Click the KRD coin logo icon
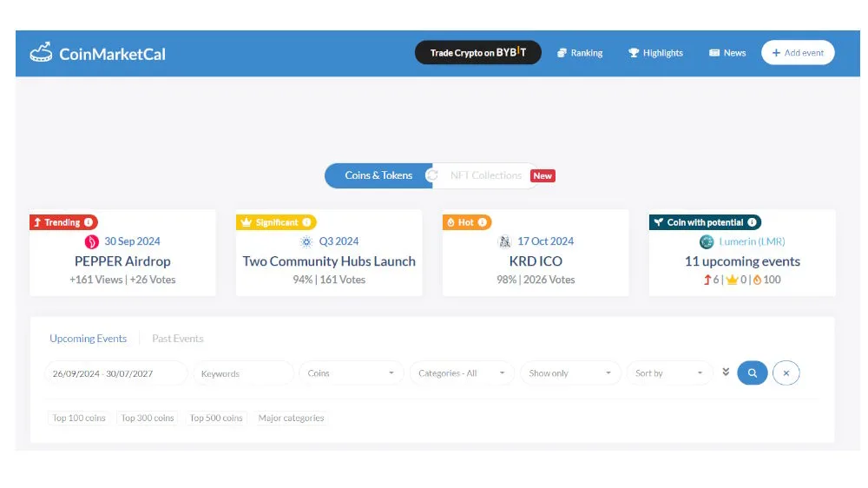 click(x=504, y=241)
